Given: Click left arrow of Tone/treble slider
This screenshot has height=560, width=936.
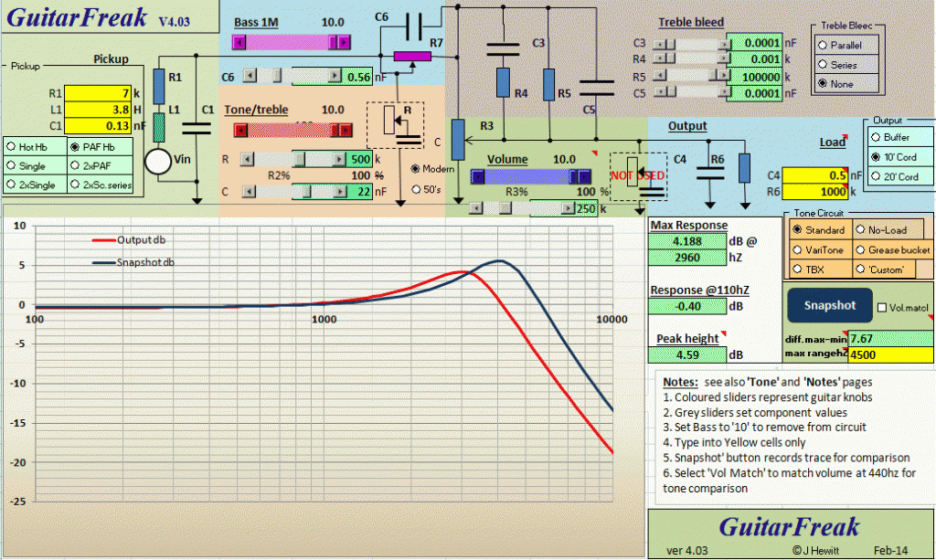Looking at the screenshot, I should tap(240, 130).
